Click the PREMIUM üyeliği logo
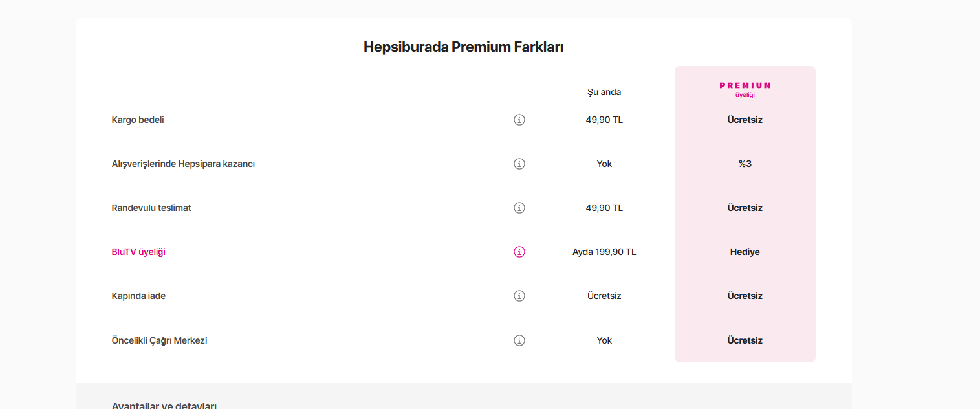Viewport: 980px width, 409px height. pyautogui.click(x=745, y=89)
